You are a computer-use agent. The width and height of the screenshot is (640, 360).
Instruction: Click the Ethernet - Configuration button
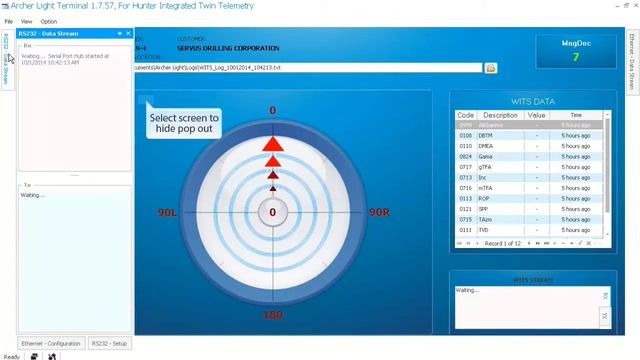51,343
